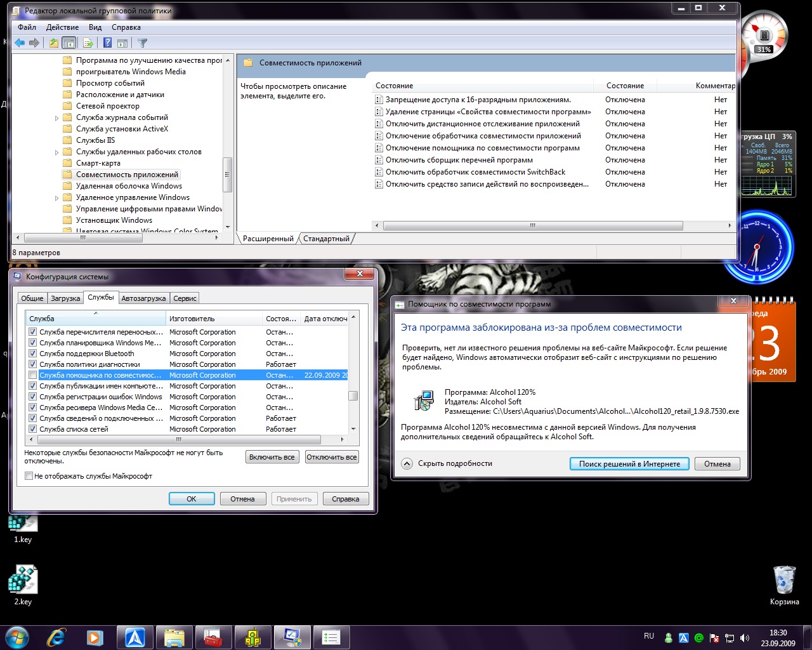Enable the program compatibility assistant service checkbox
Viewport: 812px width, 650px height.
click(32, 375)
